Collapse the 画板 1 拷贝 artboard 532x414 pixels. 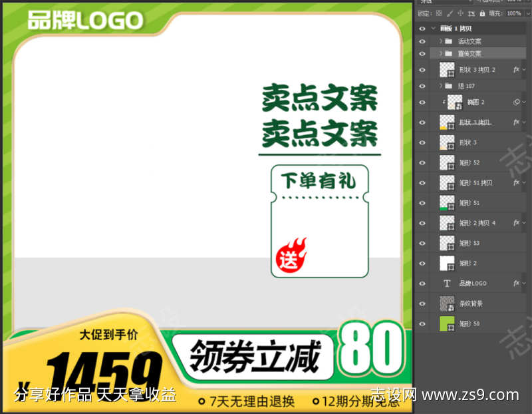[434, 29]
